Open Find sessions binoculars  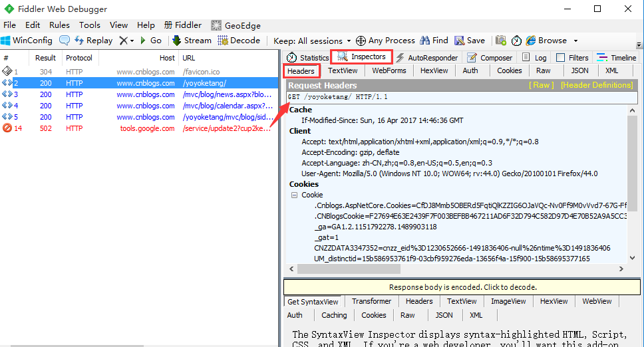(x=434, y=40)
